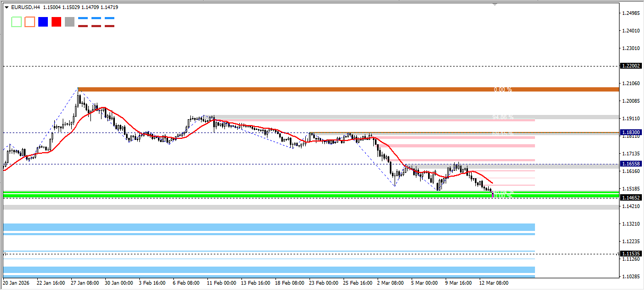Click the 2 Mar 08:00 time label
Screen dimensions: 644x290
pyautogui.click(x=391, y=283)
